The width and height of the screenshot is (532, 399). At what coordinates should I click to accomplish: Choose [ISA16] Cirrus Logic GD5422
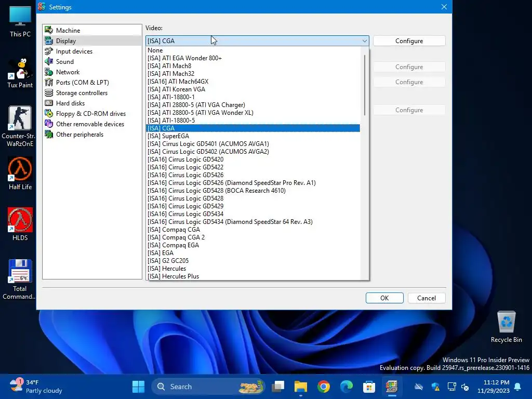[x=253, y=167]
